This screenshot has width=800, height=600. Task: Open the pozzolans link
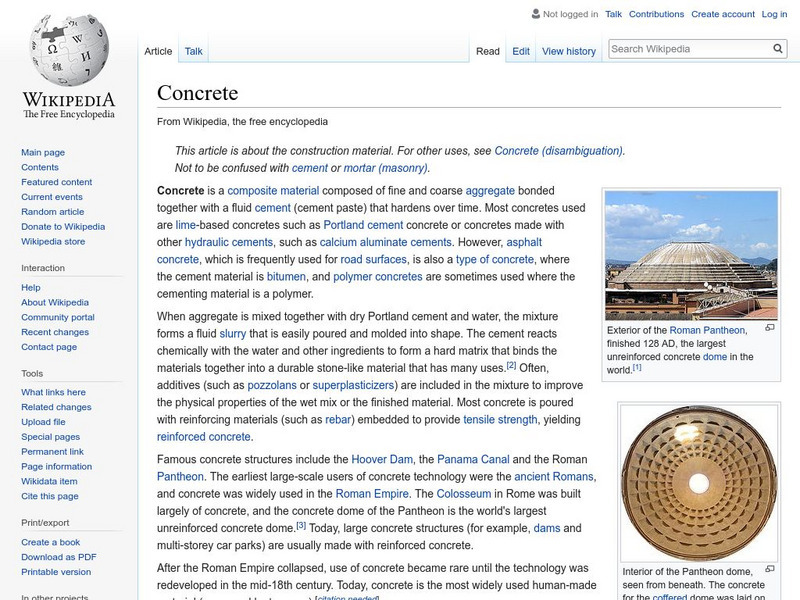tap(272, 386)
